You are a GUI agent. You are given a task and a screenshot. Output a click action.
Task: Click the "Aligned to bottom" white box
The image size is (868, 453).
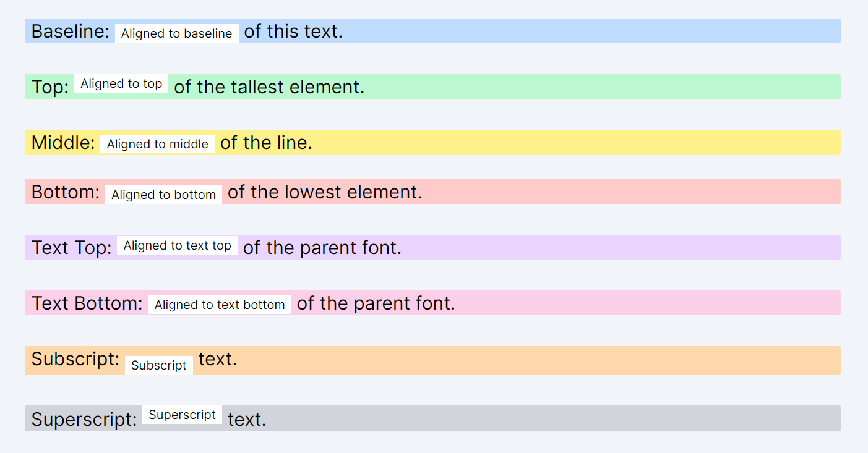[x=163, y=195]
